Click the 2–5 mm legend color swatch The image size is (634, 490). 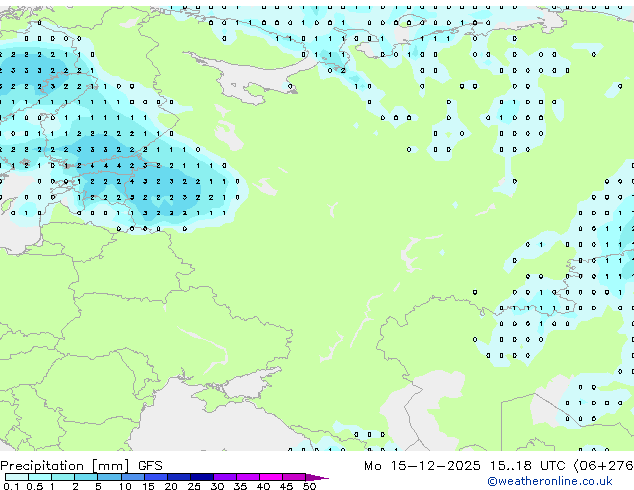[x=86, y=477]
